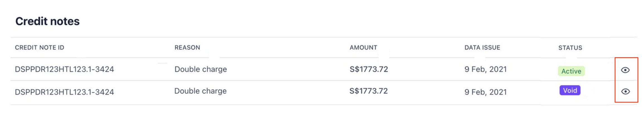Sort by the Reason column header

tap(187, 48)
